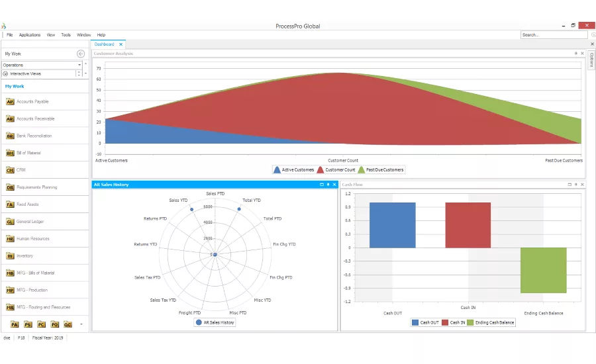Click the PA module shortcut icon

click(15, 324)
